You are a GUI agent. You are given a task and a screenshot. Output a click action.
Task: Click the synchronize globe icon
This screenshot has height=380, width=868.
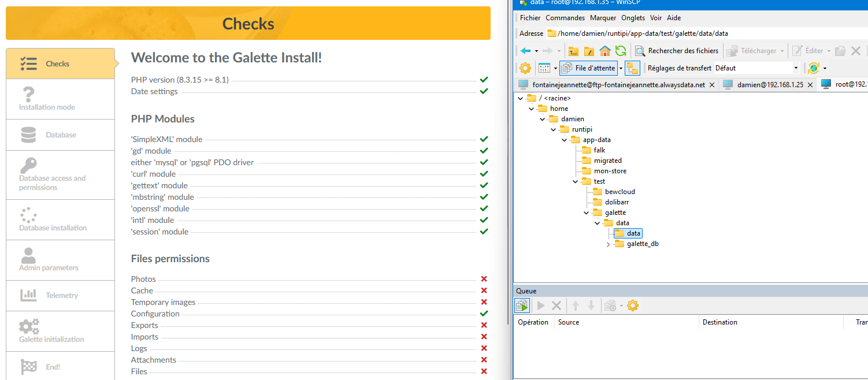point(814,68)
